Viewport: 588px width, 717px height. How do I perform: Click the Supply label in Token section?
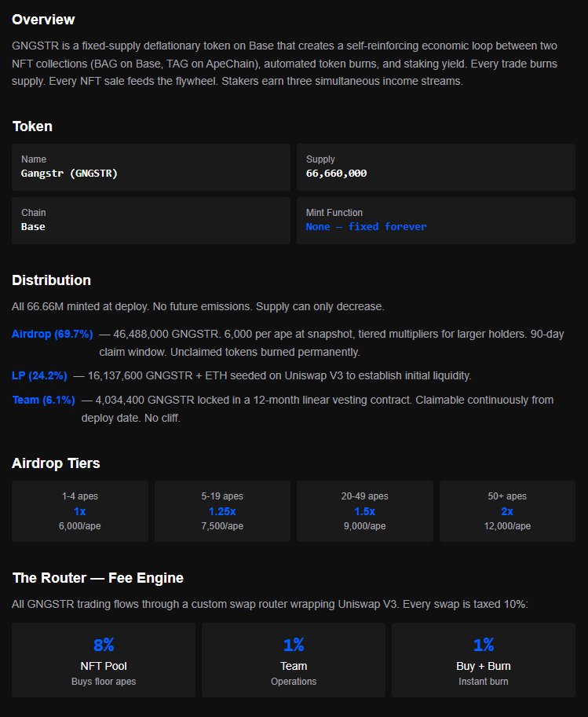(x=320, y=159)
